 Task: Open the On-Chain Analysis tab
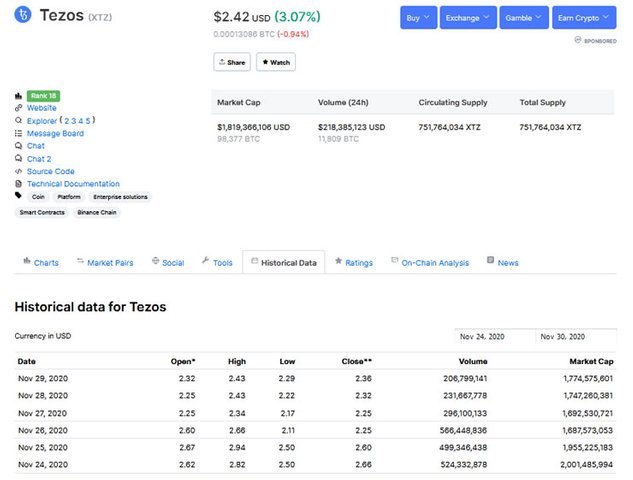(428, 263)
